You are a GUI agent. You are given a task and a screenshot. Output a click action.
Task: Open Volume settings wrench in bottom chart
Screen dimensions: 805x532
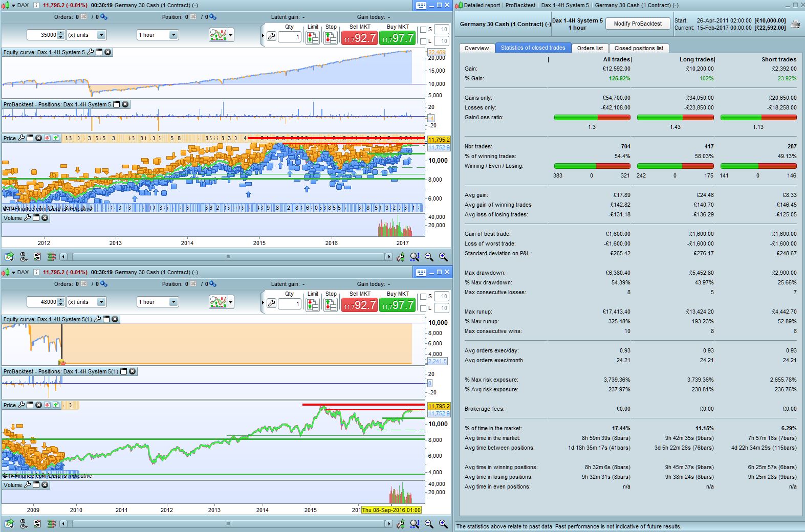pyautogui.click(x=28, y=485)
